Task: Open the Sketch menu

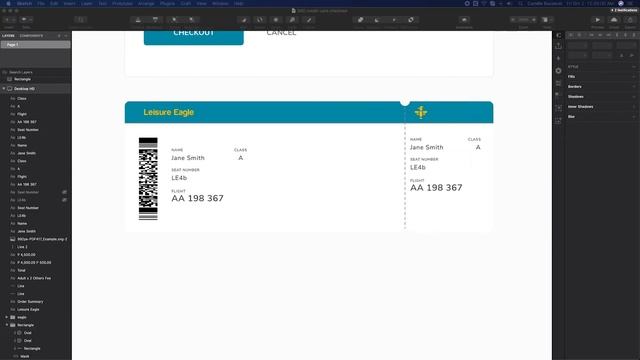Action: (x=24, y=3)
